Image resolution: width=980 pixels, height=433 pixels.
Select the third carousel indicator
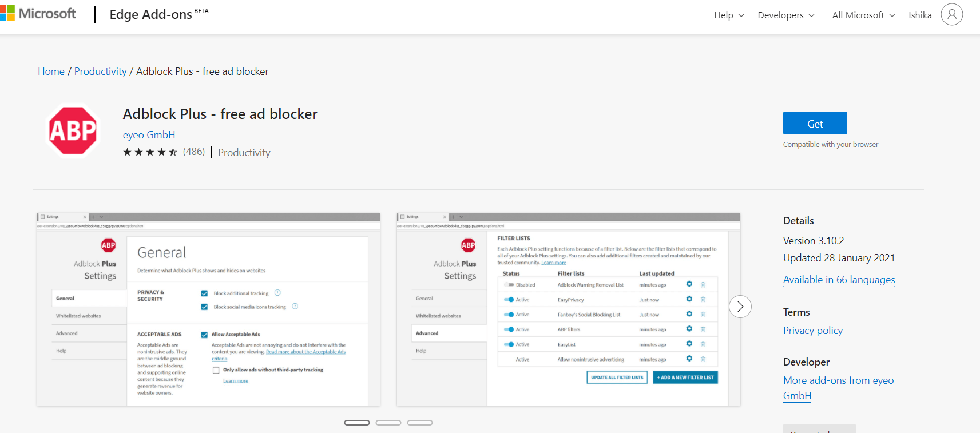[x=420, y=423]
